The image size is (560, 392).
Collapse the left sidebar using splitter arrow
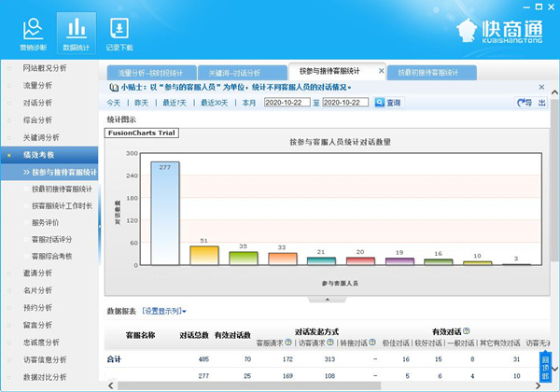100,227
